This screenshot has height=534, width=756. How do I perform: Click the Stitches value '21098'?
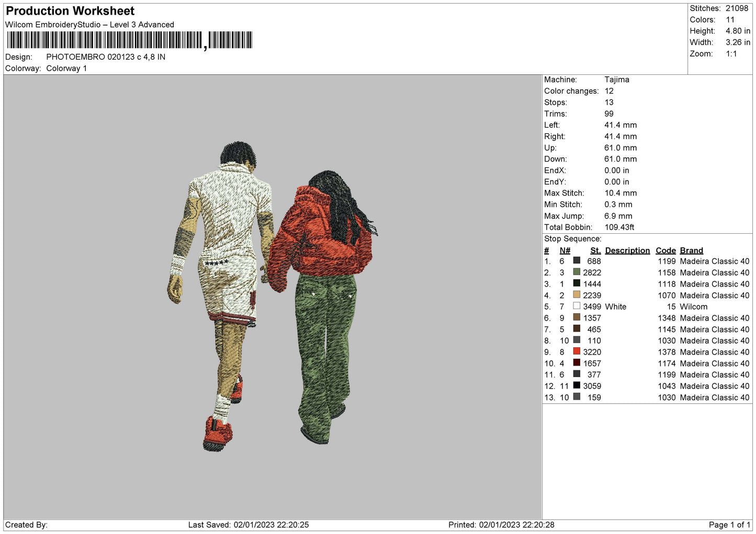(x=737, y=8)
